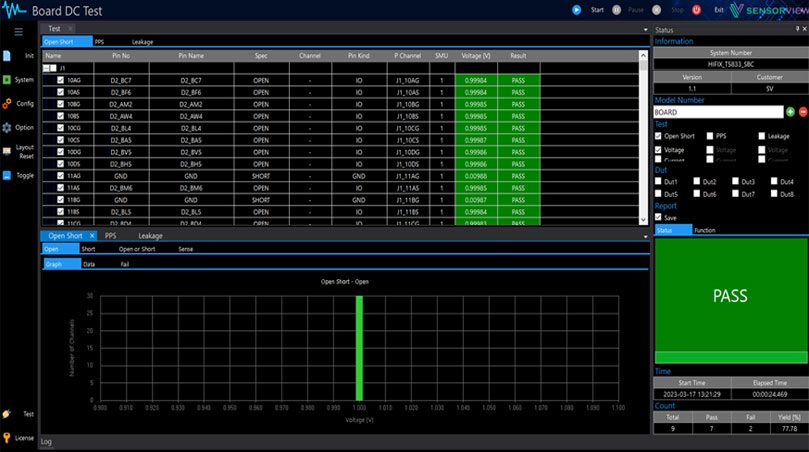Image resolution: width=809 pixels, height=452 pixels.
Task: Select the Open or Short sub-tab
Action: (x=137, y=249)
